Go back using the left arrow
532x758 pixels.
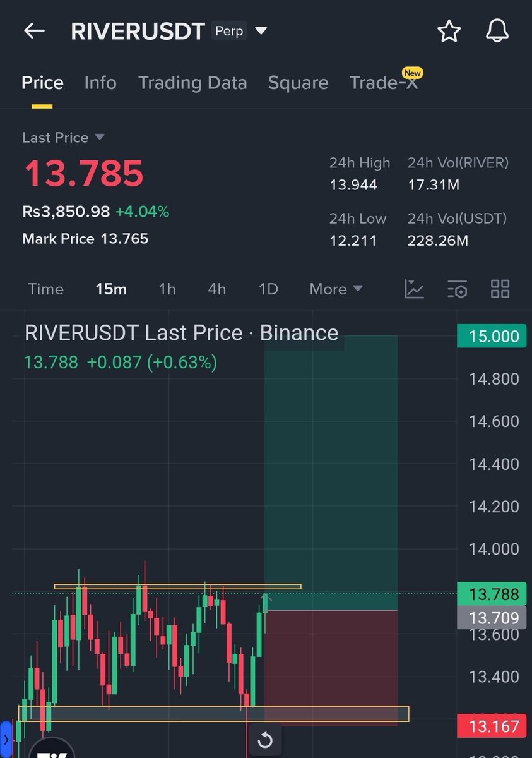(x=34, y=31)
